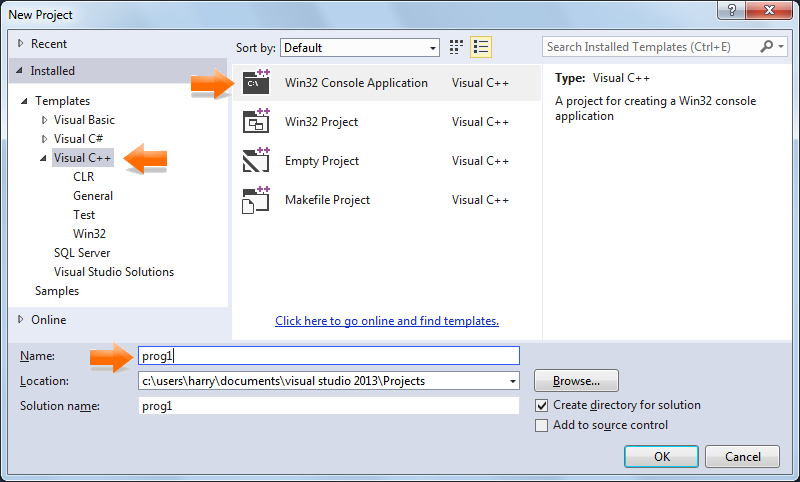The image size is (800, 482).
Task: Open the Location path dropdown
Action: [x=513, y=381]
